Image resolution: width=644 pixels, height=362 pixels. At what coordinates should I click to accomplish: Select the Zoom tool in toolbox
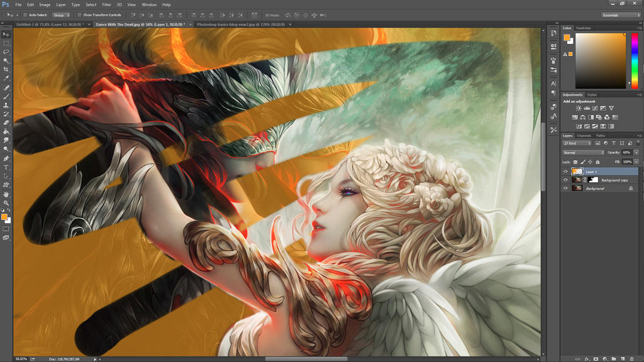click(x=6, y=203)
